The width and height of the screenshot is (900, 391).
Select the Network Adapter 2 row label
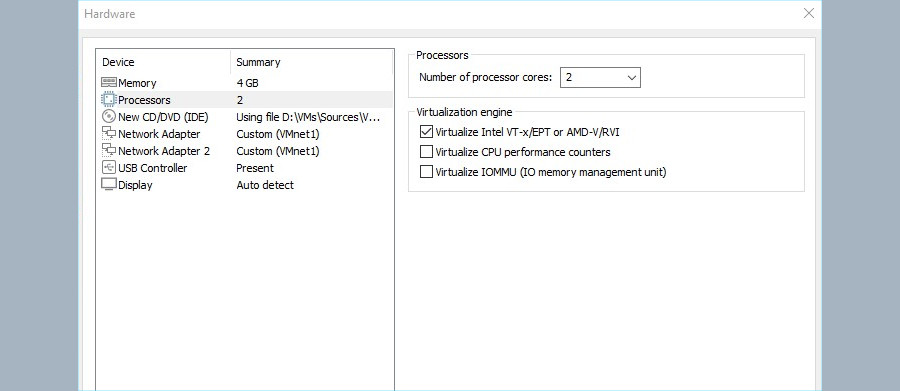[164, 151]
